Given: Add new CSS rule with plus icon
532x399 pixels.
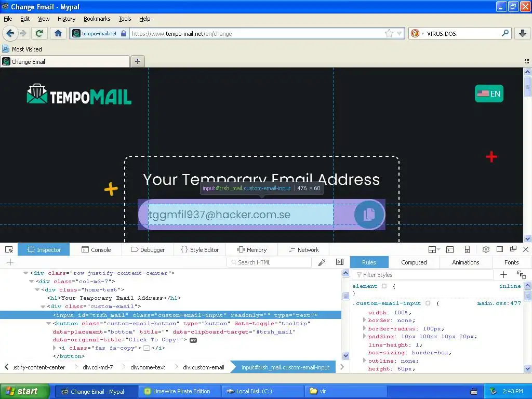Looking at the screenshot, I should (503, 274).
